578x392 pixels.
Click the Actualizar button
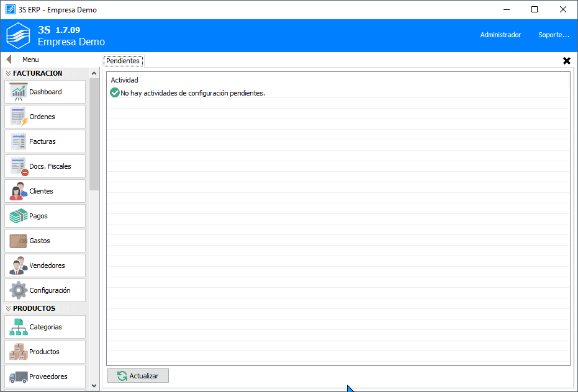point(138,376)
